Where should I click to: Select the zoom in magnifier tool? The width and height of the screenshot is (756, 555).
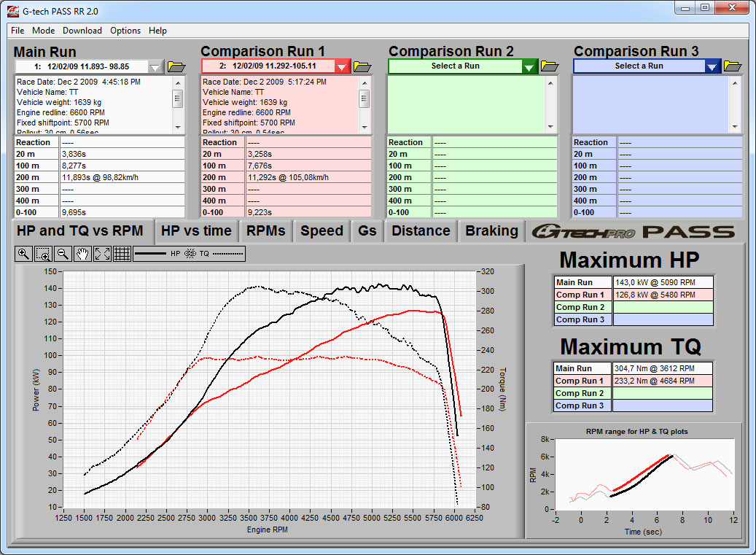[23, 254]
